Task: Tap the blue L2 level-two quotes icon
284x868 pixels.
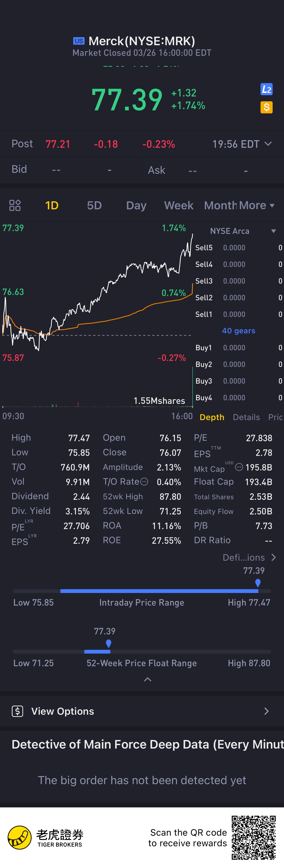Action: tap(266, 89)
